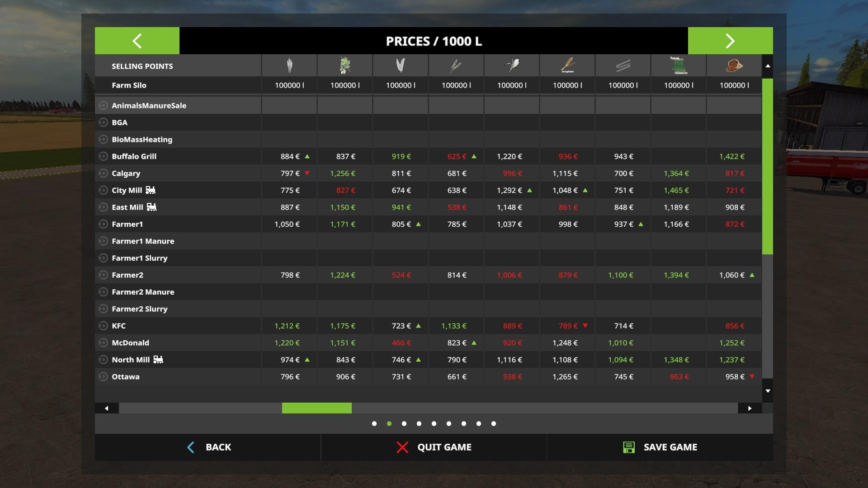Viewport: 868px width, 488px height.
Task: Click the hotspot icon next to KFC
Action: [103, 326]
